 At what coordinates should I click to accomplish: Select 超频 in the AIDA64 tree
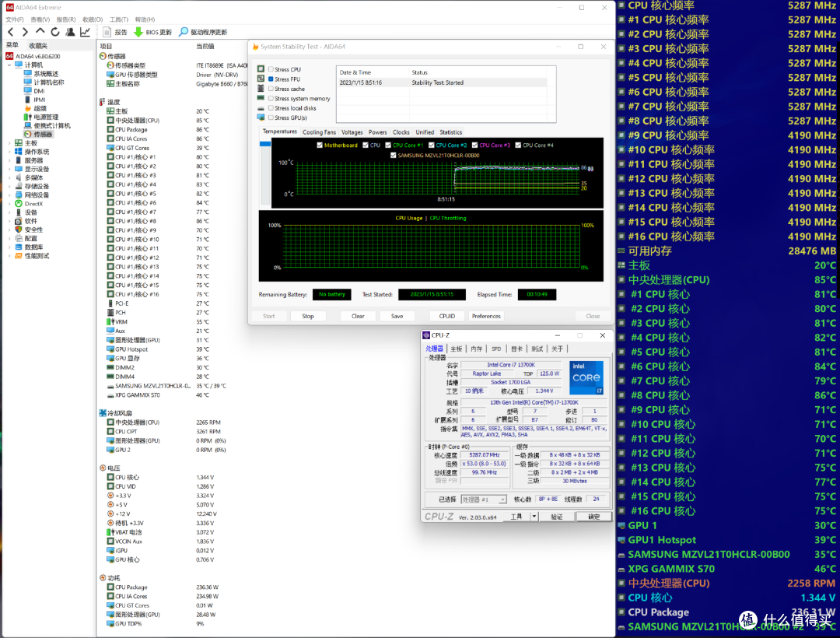click(35, 108)
